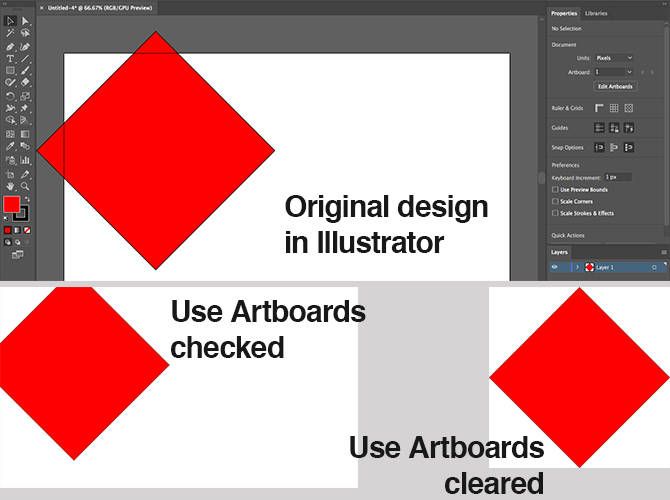Select the Symbol Sprayer tool
Image resolution: width=670 pixels, height=500 pixels.
click(10, 160)
